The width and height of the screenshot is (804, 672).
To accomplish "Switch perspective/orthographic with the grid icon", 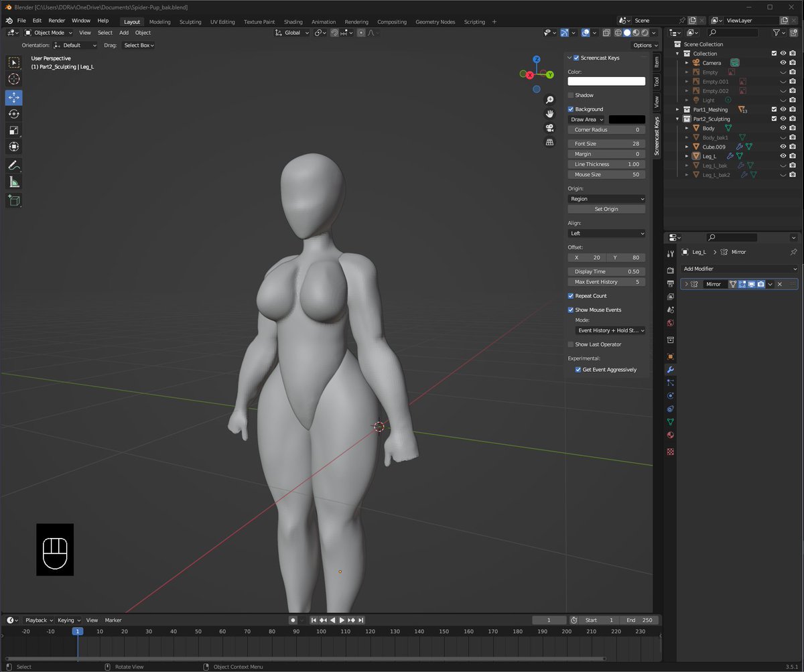I will point(550,142).
